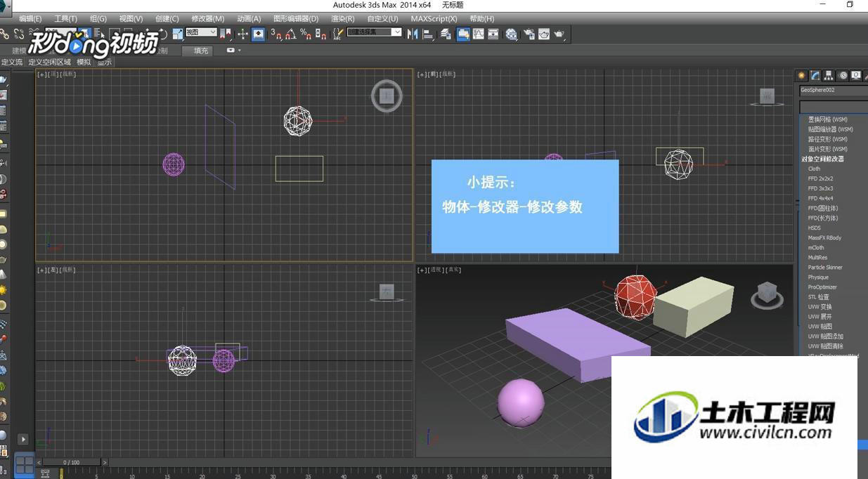868x479 pixels.
Task: Open the 修改器(M) menu
Action: click(208, 18)
